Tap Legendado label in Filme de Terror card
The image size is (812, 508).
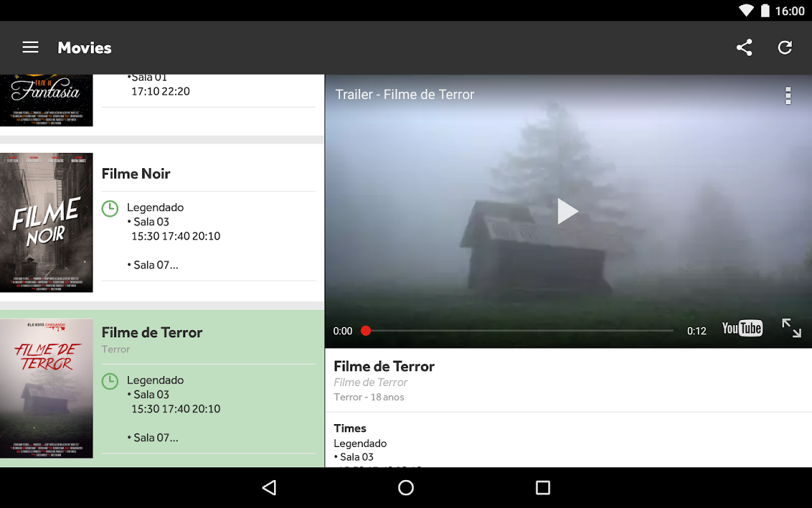[x=155, y=380]
